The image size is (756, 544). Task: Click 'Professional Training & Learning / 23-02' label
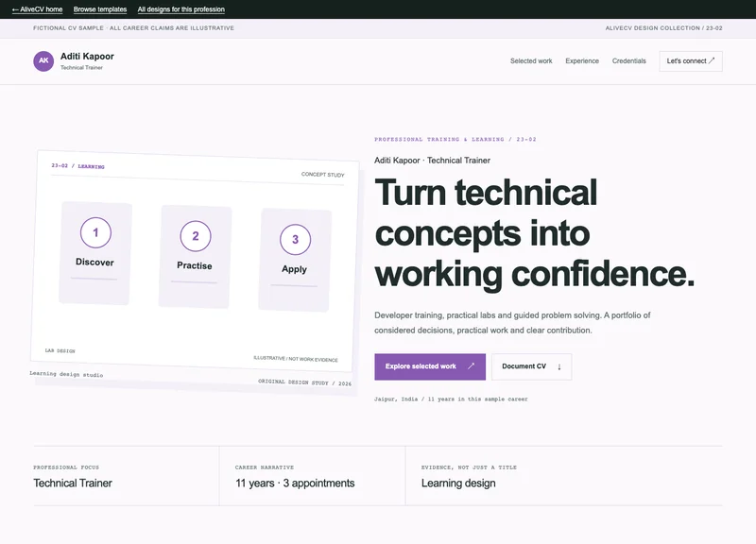(x=455, y=139)
